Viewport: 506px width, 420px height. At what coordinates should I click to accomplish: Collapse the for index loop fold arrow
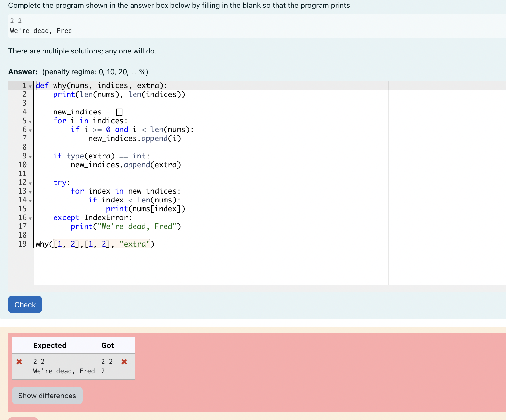pyautogui.click(x=30, y=192)
